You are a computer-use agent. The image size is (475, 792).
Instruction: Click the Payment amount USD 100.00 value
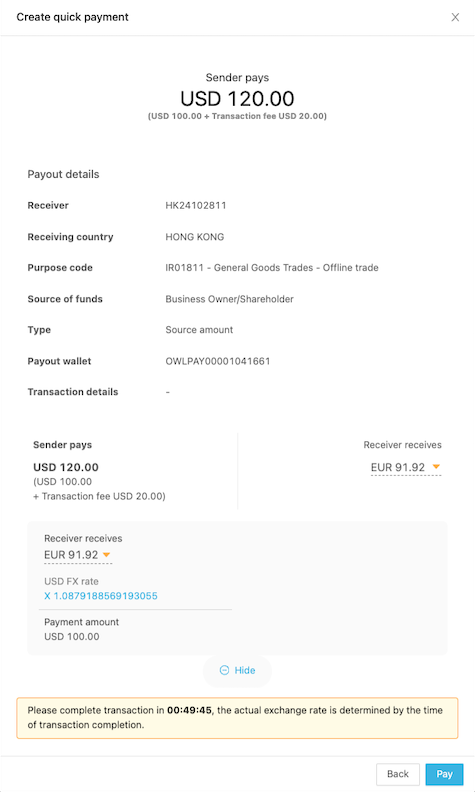[x=72, y=636]
